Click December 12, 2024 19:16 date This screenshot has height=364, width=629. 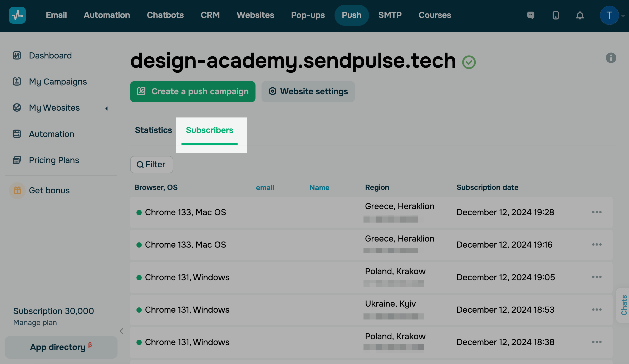pyautogui.click(x=504, y=244)
